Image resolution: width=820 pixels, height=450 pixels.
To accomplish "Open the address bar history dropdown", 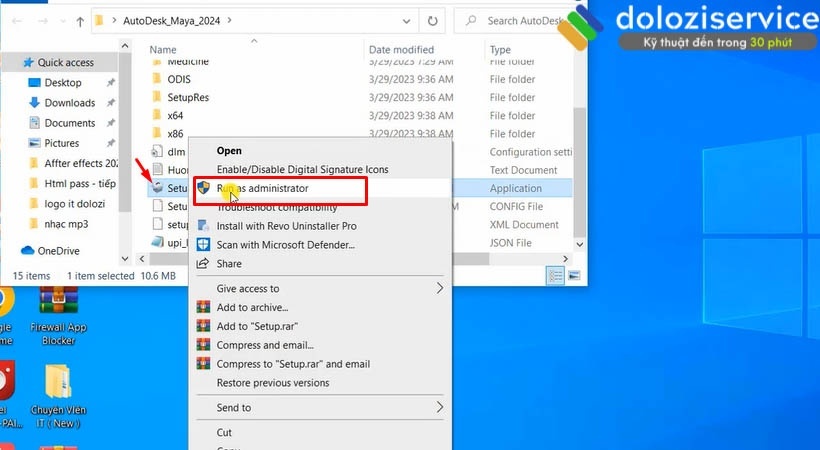I will 406,21.
